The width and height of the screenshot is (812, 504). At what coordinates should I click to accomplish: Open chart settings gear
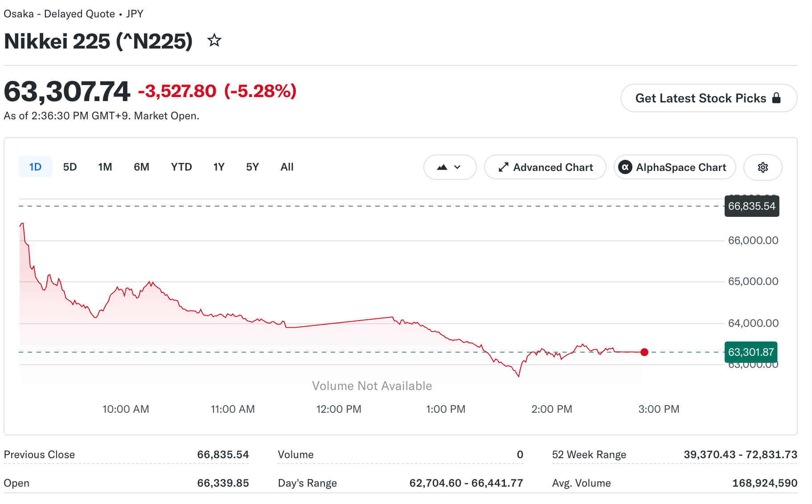coord(763,167)
